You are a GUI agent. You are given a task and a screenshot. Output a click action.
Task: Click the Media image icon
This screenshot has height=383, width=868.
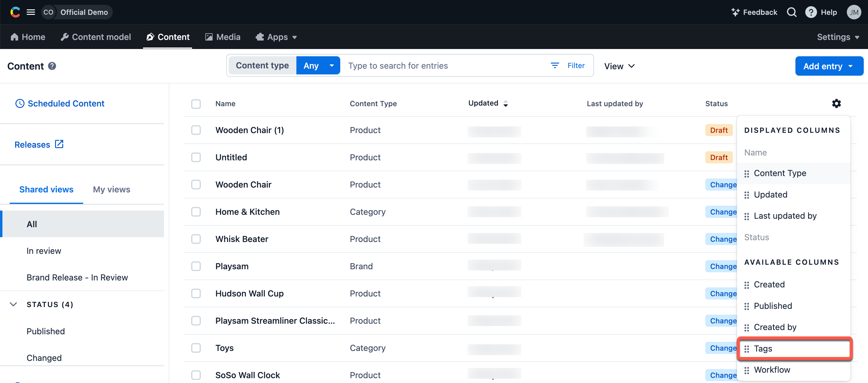(209, 37)
